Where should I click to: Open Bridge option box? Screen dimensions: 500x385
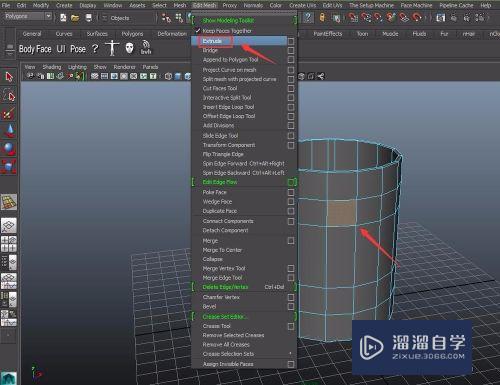tap(291, 50)
